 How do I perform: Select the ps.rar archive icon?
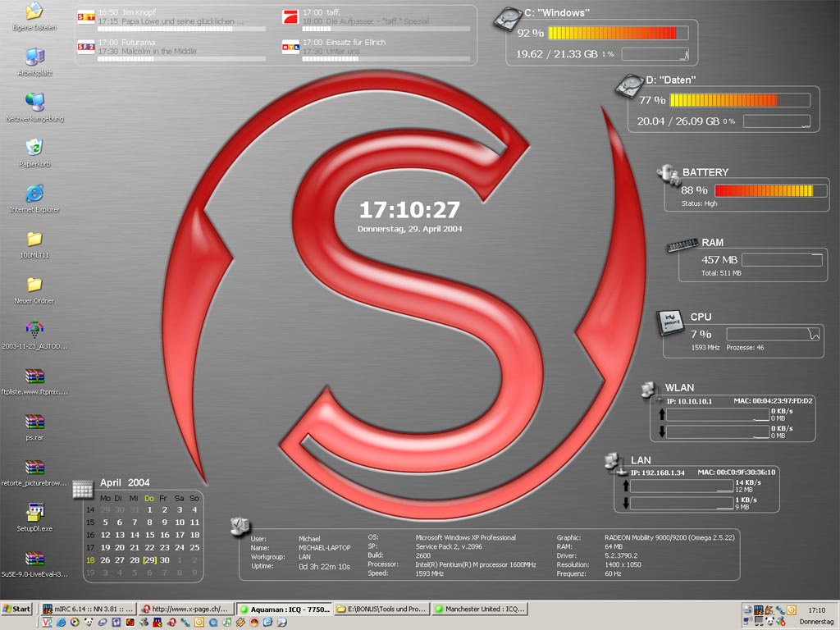[x=34, y=422]
